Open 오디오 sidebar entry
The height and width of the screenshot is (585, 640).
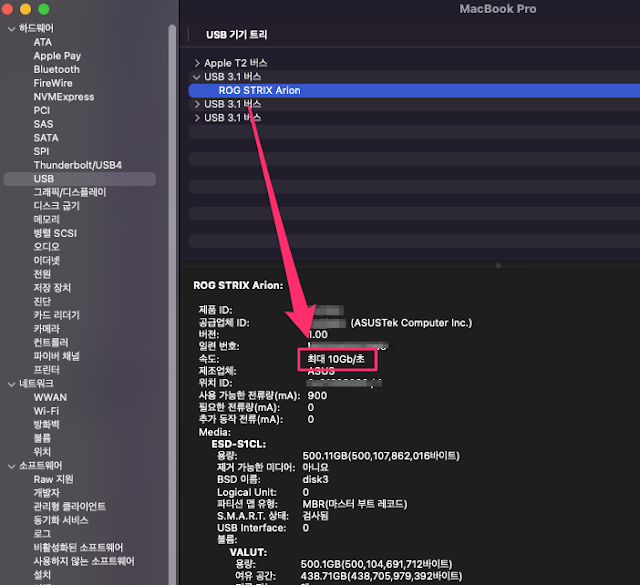(x=47, y=247)
